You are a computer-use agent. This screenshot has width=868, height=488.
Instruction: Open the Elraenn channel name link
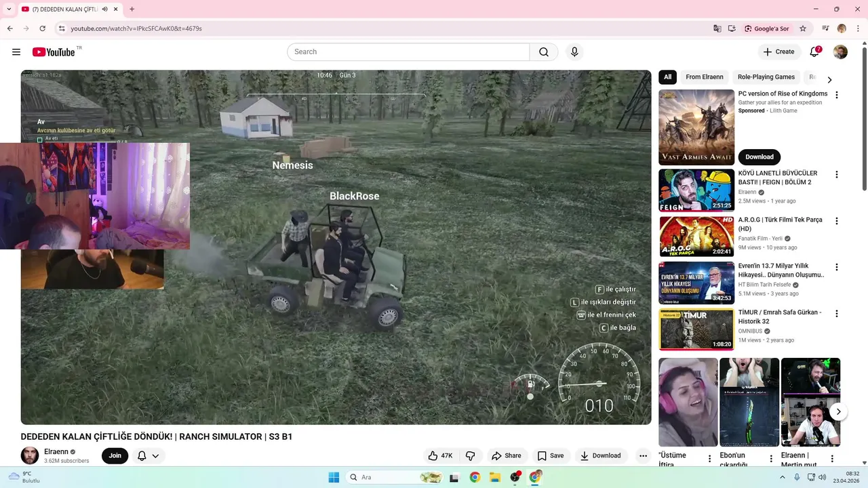[x=56, y=451]
